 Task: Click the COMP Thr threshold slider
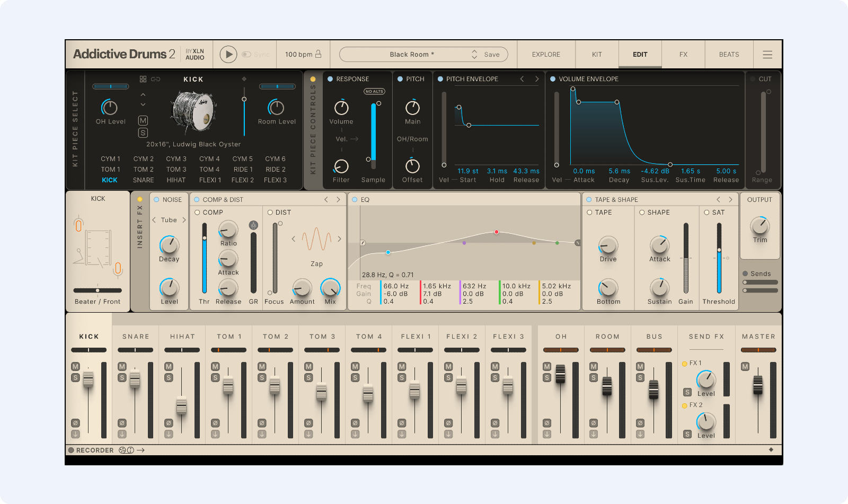(205, 258)
